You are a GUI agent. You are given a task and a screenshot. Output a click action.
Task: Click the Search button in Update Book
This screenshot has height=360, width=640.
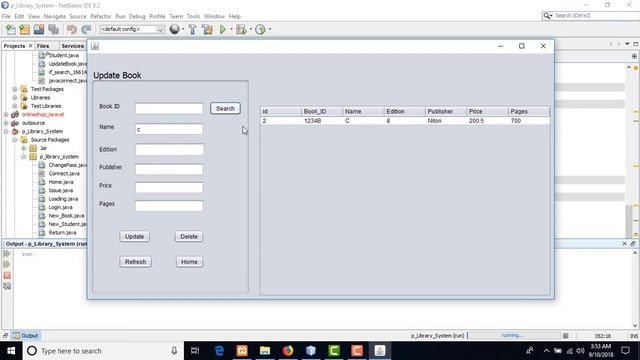225,109
